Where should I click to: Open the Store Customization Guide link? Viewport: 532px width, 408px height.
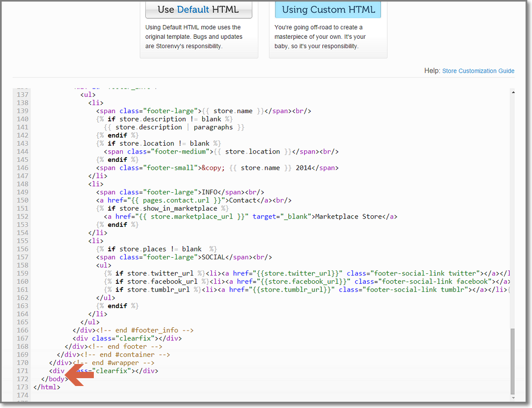click(478, 71)
